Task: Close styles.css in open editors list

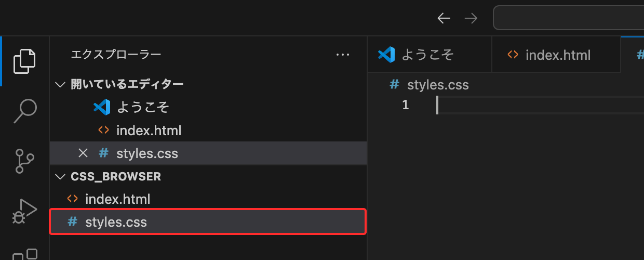Action: click(x=83, y=153)
